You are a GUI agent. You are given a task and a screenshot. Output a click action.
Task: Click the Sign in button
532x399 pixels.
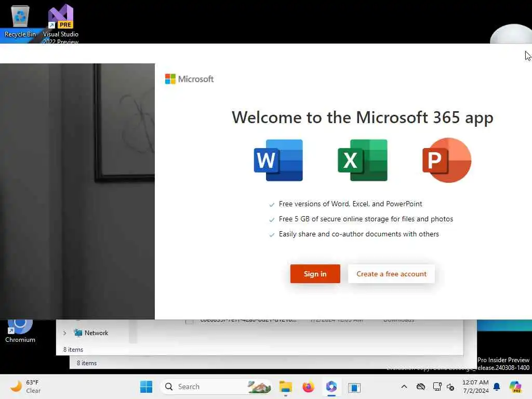(x=315, y=274)
